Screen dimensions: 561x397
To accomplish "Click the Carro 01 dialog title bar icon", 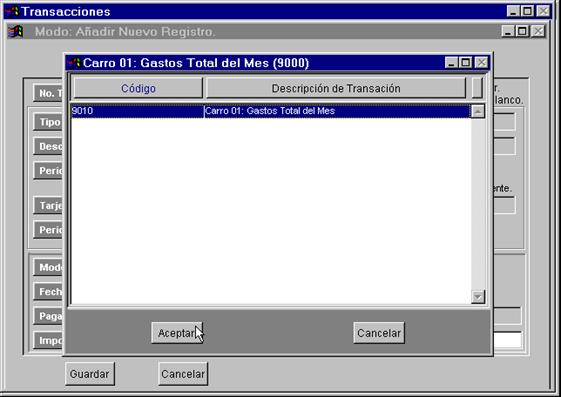I will pos(74,63).
